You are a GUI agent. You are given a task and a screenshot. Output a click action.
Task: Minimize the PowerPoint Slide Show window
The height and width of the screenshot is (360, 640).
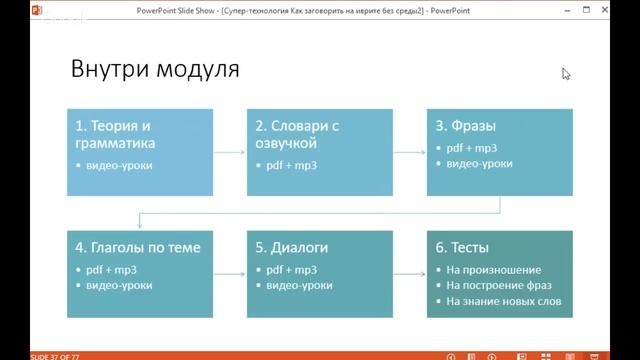pos(567,10)
